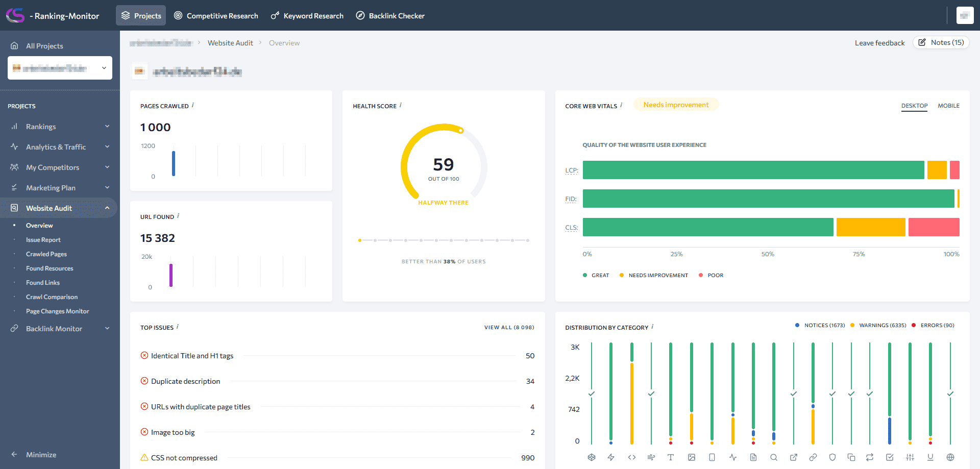
Task: Click the health score progress dots slider
Action: click(443, 240)
